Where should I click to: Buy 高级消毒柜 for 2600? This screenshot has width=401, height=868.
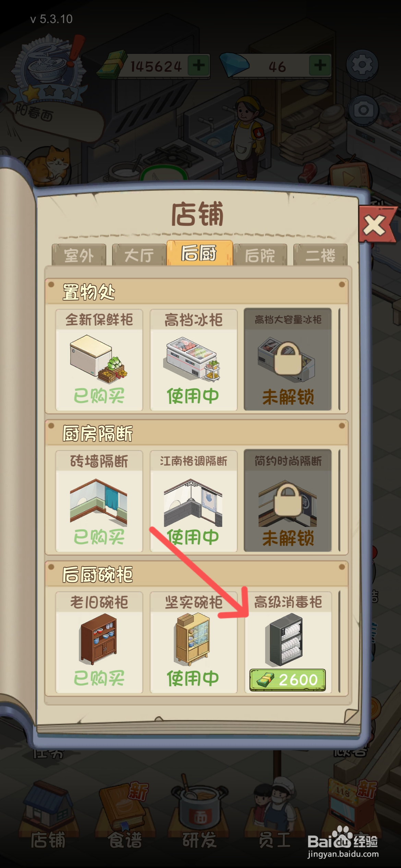click(288, 679)
